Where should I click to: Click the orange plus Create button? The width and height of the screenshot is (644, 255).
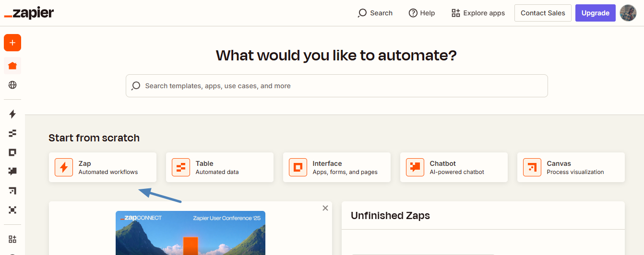[x=12, y=43]
